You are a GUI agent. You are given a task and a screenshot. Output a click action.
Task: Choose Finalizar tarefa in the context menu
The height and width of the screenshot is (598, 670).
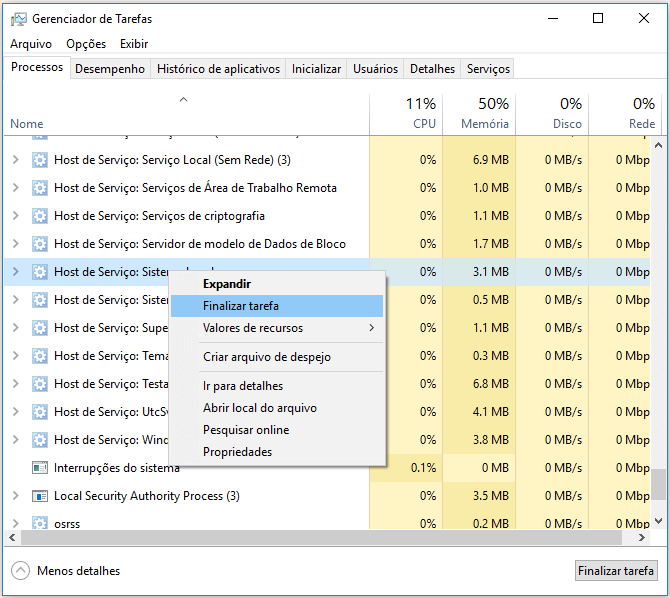click(241, 306)
